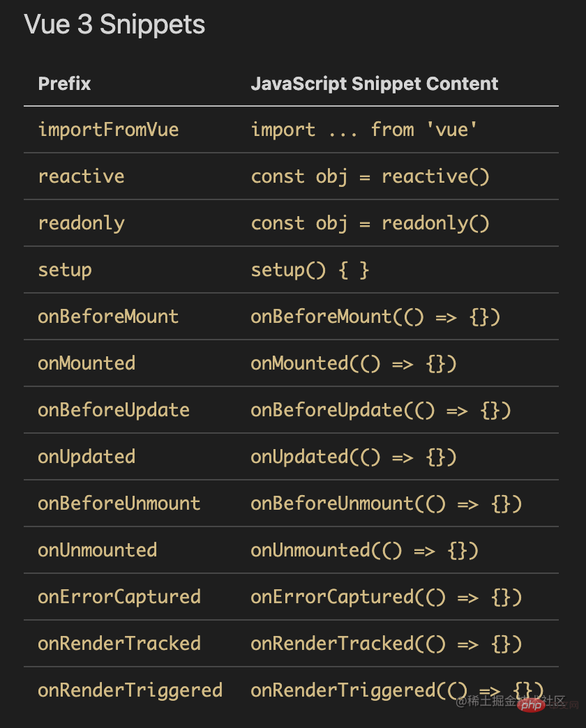586x728 pixels.
Task: Select the onBeforeMount prefix cell
Action: tap(108, 317)
